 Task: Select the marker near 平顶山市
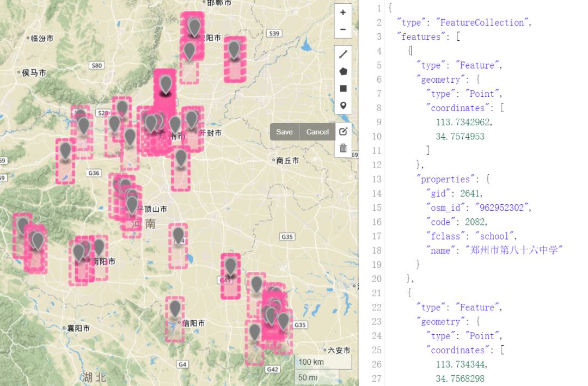coord(132,204)
